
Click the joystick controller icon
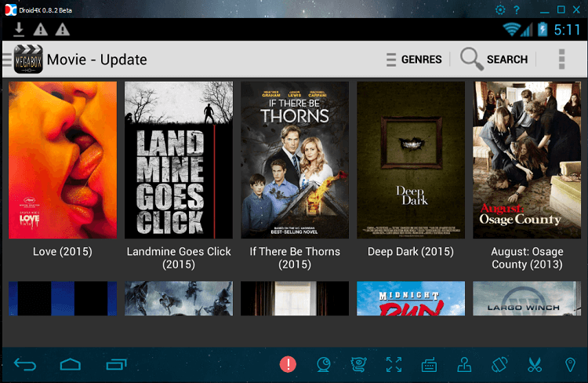click(x=464, y=365)
